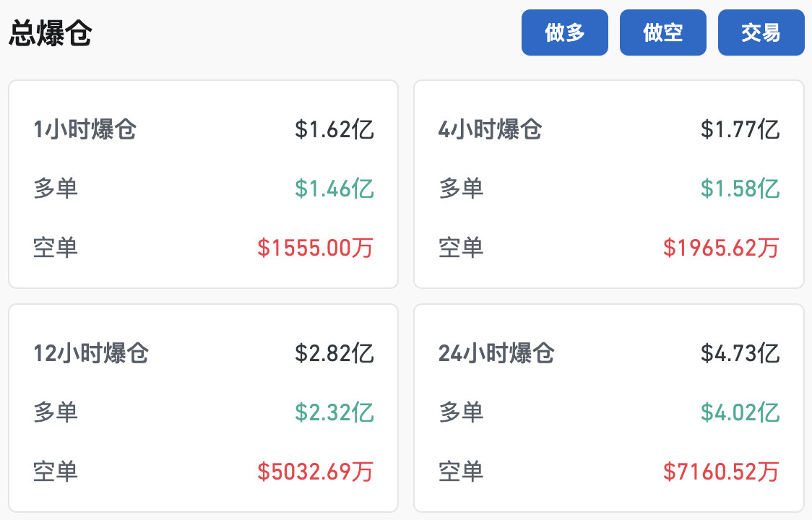Click 1-hour total value $1.62亿
812x520 pixels.
334,130
